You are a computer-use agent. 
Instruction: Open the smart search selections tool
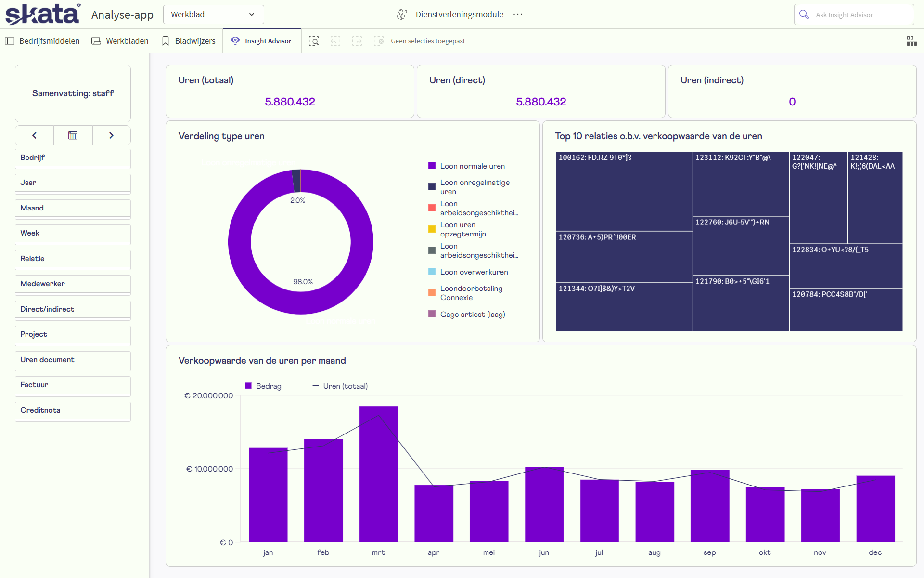point(314,41)
